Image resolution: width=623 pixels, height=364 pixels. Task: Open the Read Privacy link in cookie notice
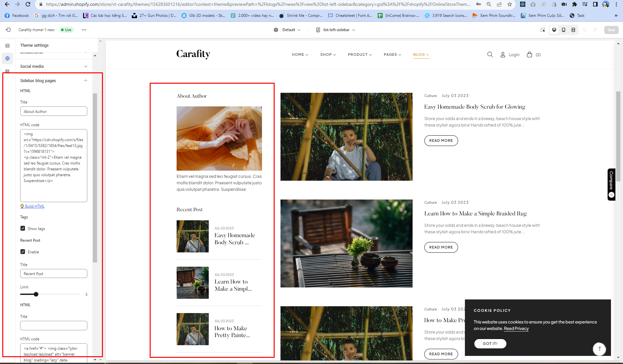516,329
